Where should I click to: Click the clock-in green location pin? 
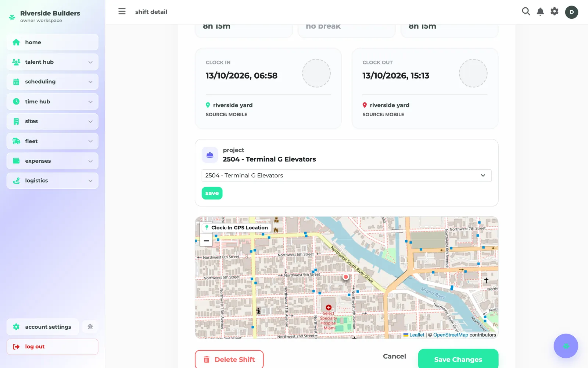pyautogui.click(x=208, y=105)
